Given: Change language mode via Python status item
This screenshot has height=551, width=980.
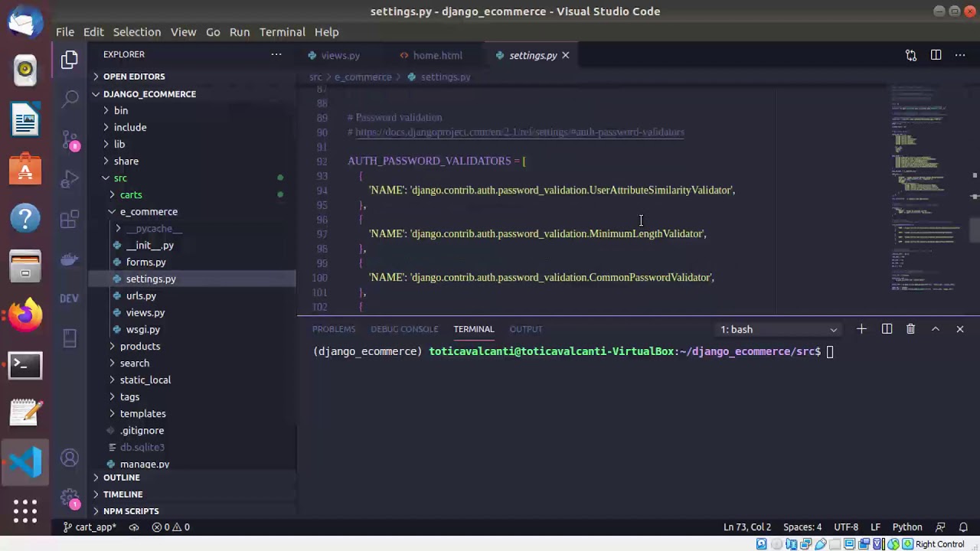Looking at the screenshot, I should click(907, 527).
